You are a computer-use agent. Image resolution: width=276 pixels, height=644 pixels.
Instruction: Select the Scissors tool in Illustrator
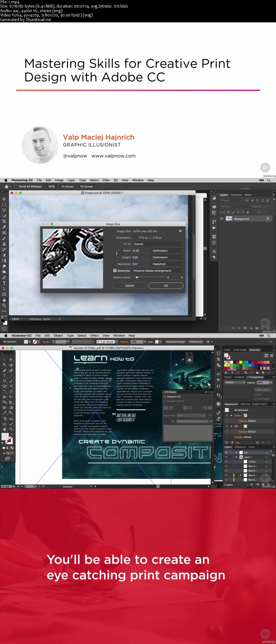11,386
